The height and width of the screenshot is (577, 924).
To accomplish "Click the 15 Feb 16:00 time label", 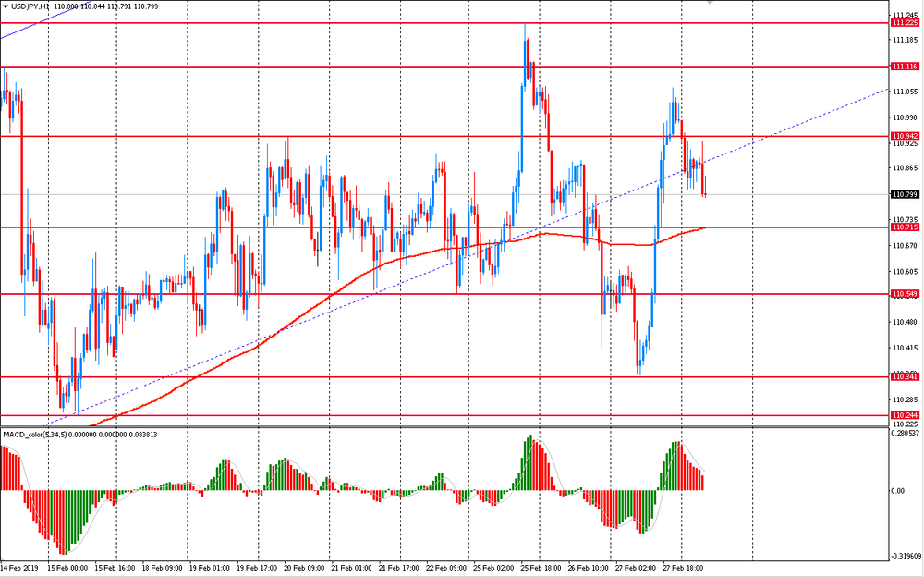I will pos(115,568).
